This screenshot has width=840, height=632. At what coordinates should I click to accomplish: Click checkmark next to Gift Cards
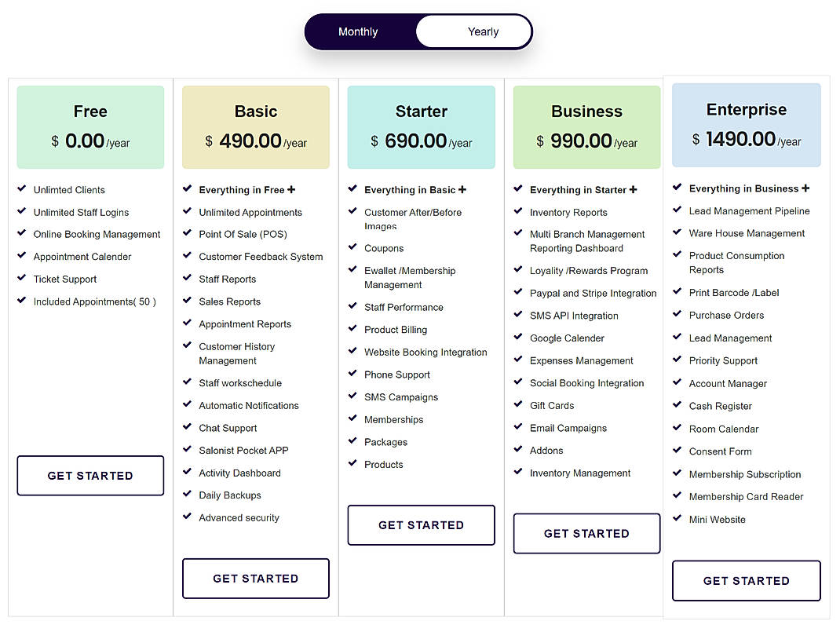tap(518, 404)
